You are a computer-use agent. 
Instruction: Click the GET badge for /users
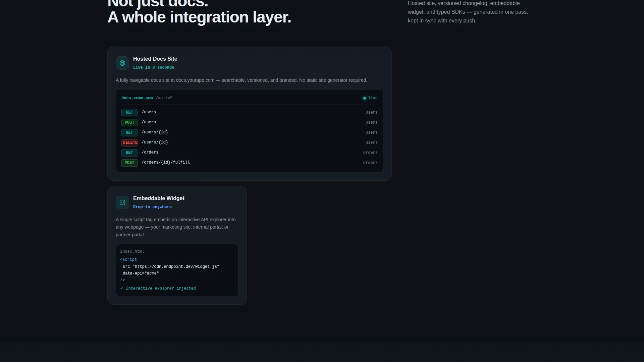[129, 112]
